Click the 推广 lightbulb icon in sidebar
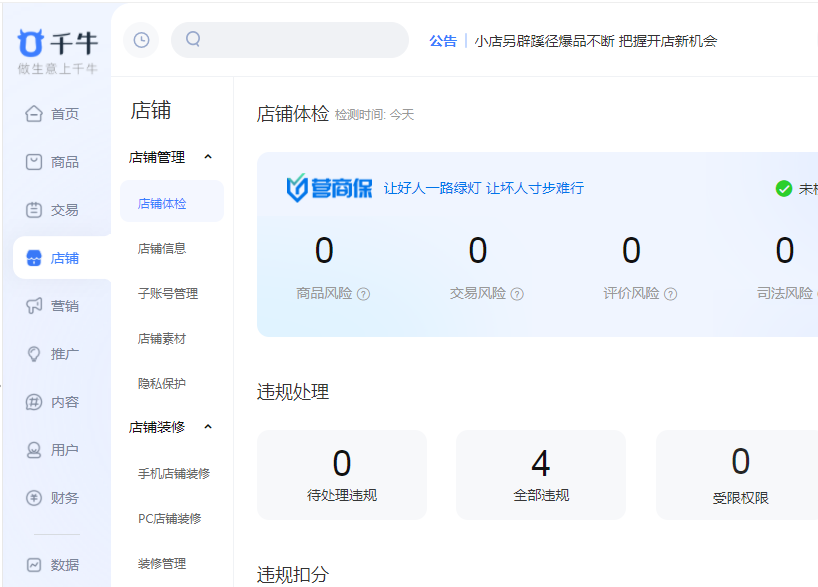 click(34, 354)
